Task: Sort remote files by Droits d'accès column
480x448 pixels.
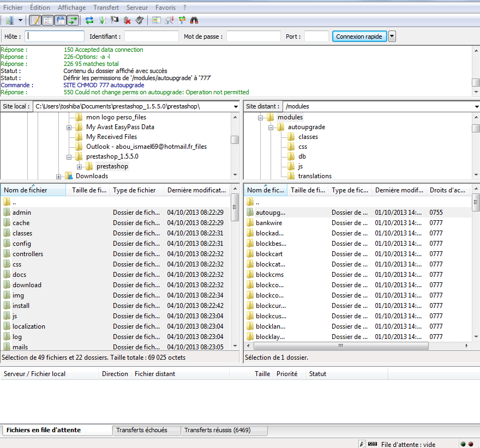Action: [447, 190]
